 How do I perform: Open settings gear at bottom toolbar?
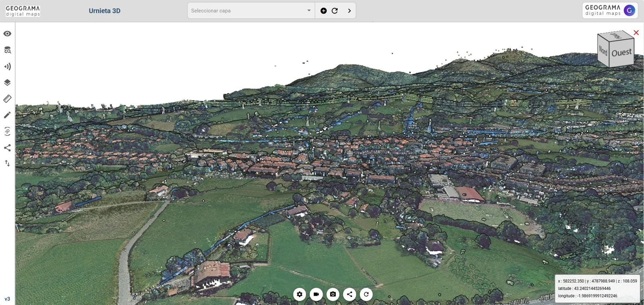click(299, 294)
